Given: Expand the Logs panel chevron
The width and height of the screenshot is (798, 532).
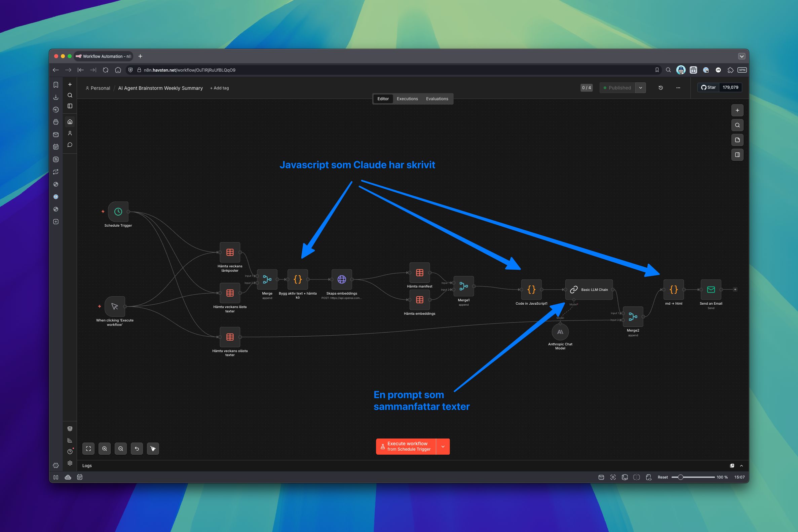Looking at the screenshot, I should click(742, 466).
